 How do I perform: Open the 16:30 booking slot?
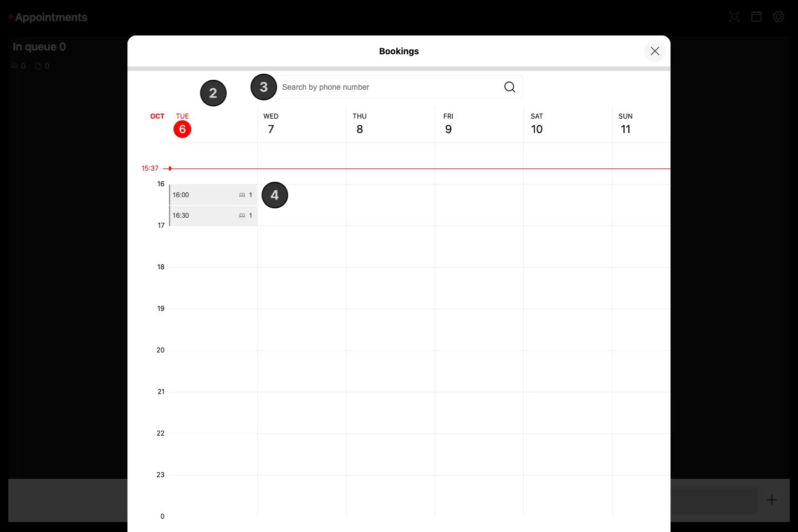pyautogui.click(x=213, y=216)
